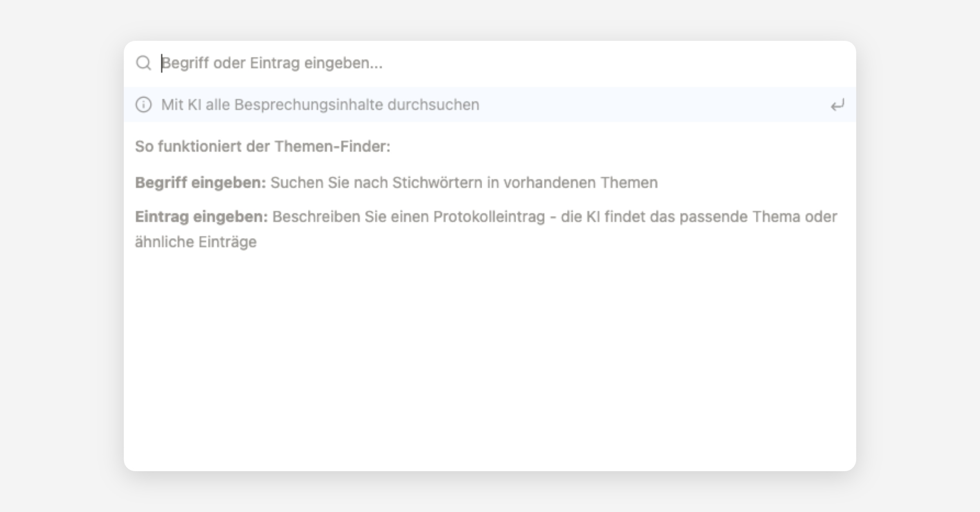Image resolution: width=980 pixels, height=512 pixels.
Task: Select 'Mit KI alle Besprechungsinhalte durchsuchen' option
Action: click(320, 105)
